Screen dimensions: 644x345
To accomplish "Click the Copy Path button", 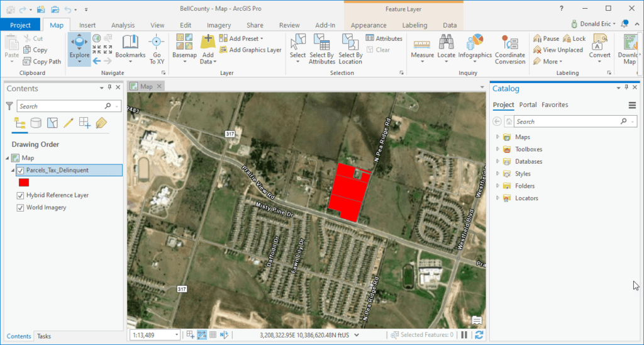I will (42, 61).
